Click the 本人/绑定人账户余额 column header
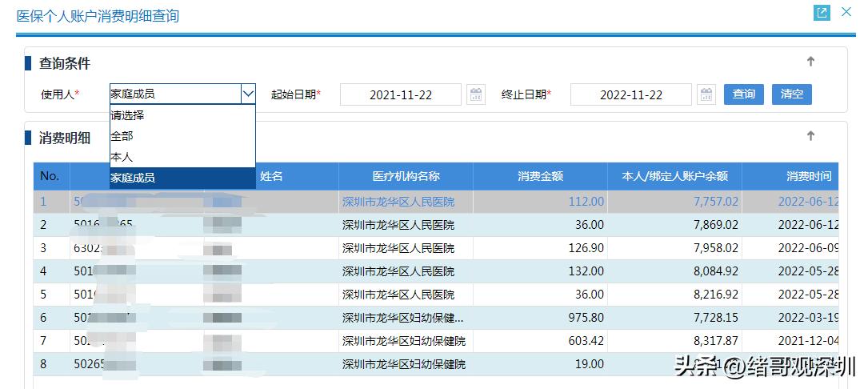Screen dimensions: 868x389 pos(675,176)
